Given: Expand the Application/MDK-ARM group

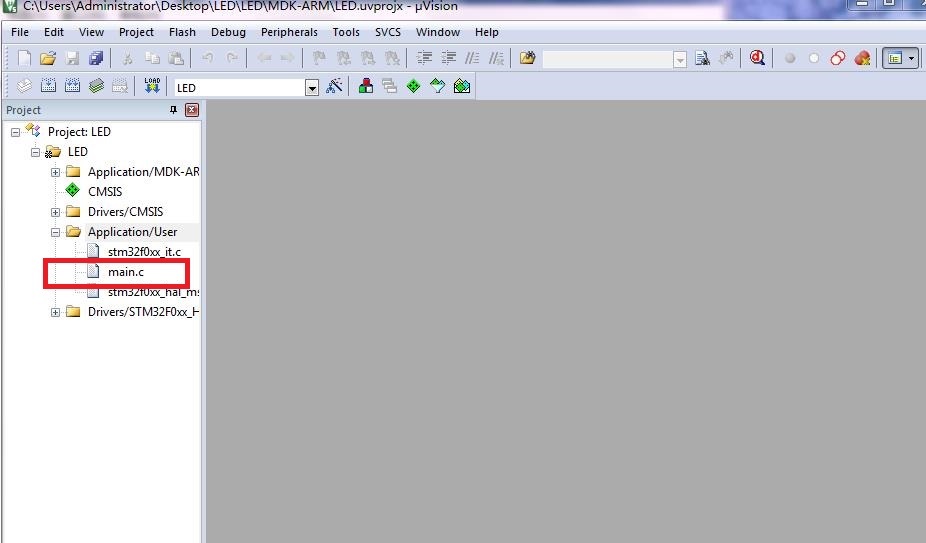Looking at the screenshot, I should [x=56, y=173].
